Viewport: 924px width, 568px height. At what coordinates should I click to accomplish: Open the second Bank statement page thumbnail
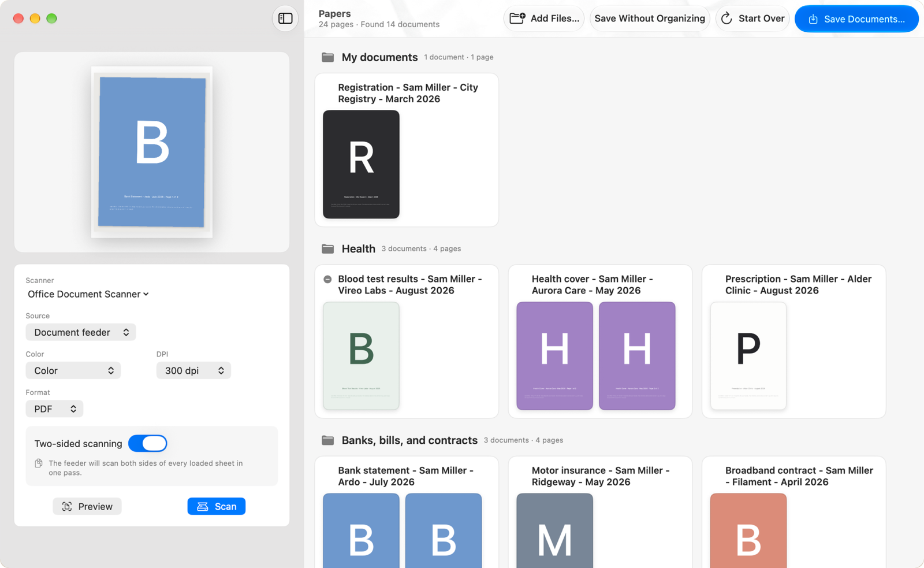click(444, 530)
